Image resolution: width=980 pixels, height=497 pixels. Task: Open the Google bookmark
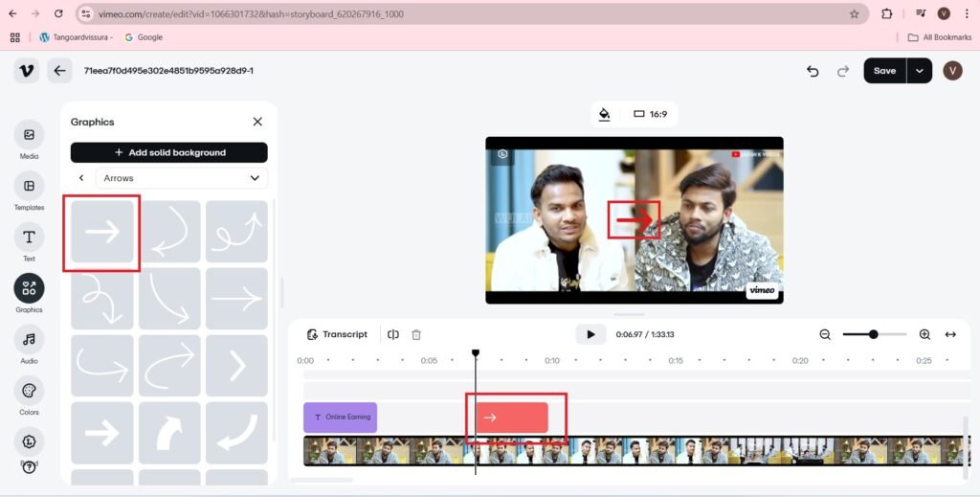point(144,37)
